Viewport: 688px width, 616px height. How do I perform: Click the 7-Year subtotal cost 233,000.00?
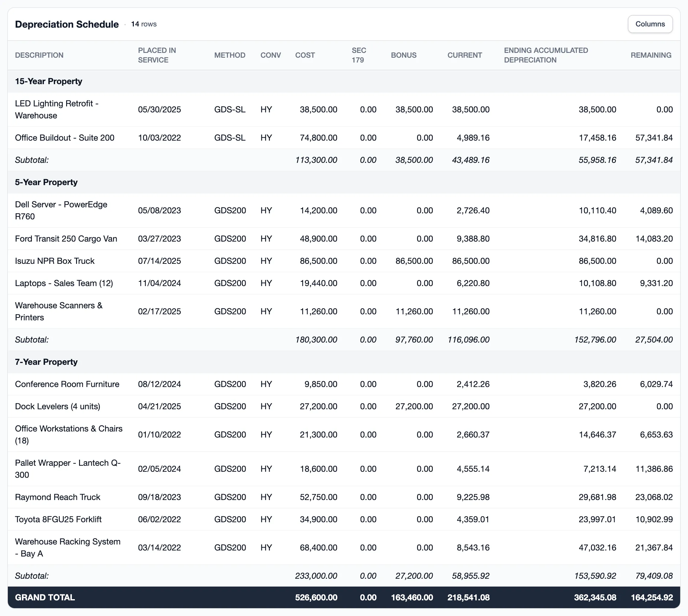316,576
